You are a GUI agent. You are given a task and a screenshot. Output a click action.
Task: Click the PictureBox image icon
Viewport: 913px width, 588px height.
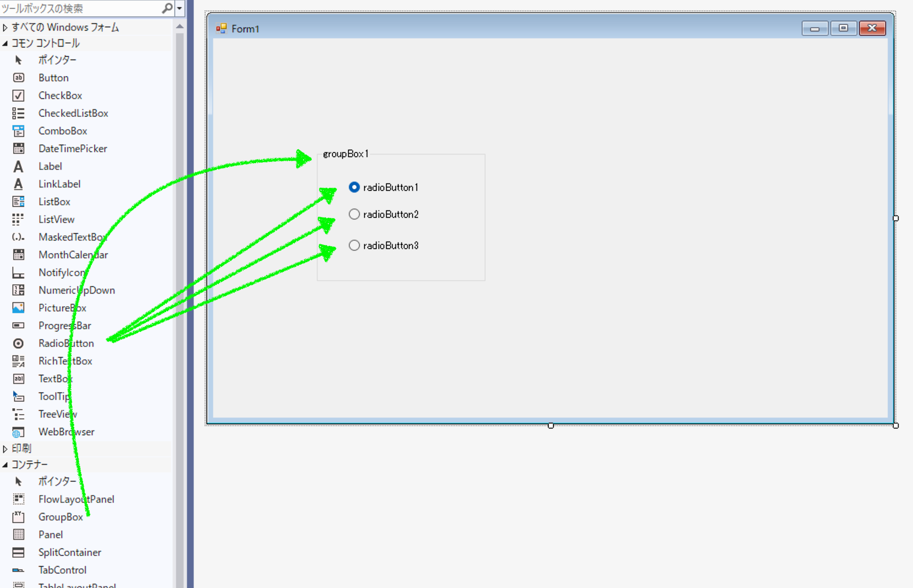tap(18, 308)
